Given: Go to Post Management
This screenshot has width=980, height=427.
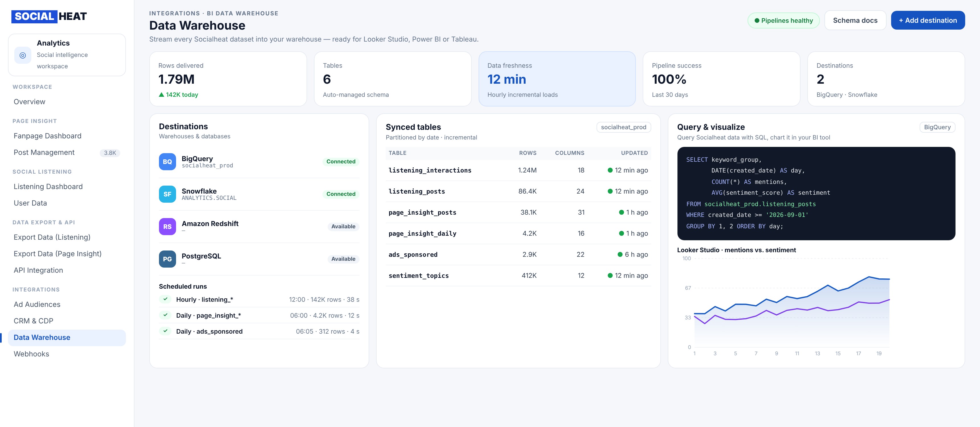Looking at the screenshot, I should click(67, 153).
